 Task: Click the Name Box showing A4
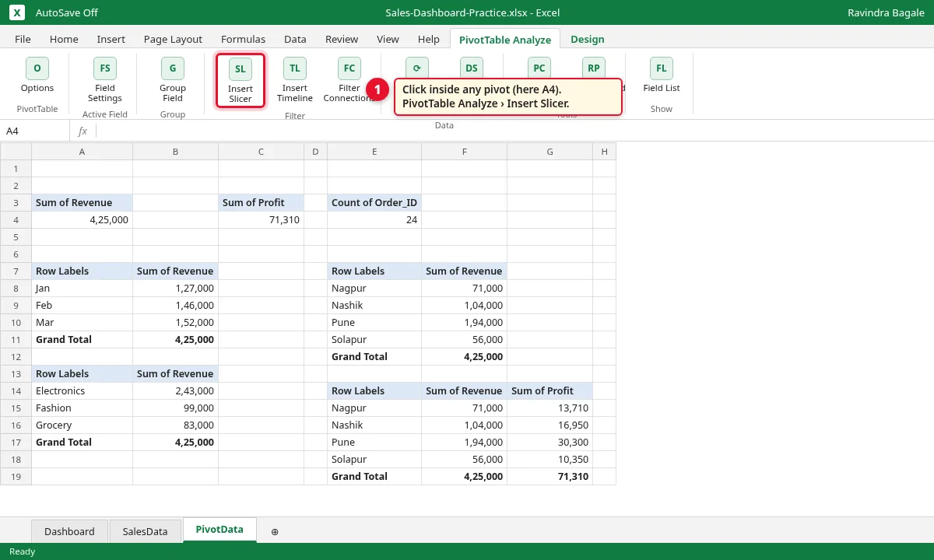coord(35,131)
